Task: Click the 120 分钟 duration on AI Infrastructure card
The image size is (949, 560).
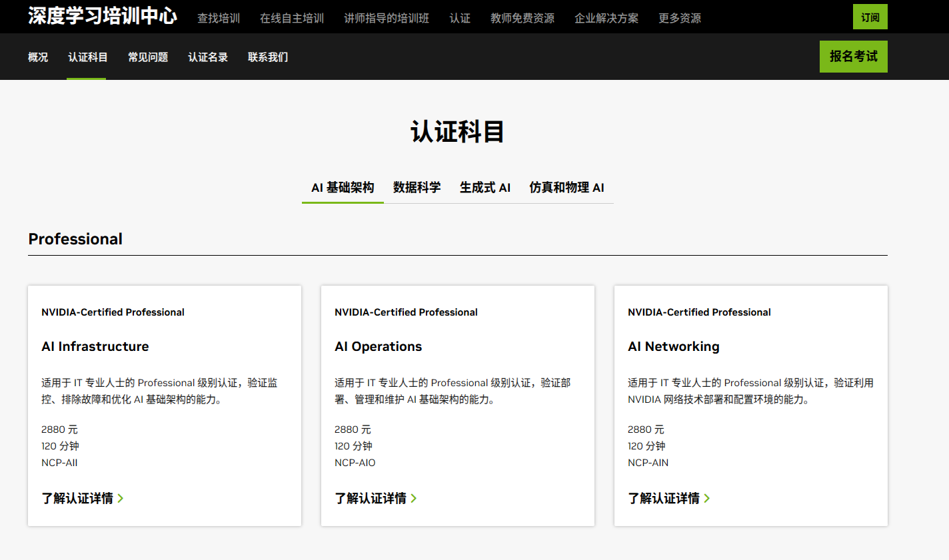Action: pyautogui.click(x=60, y=446)
